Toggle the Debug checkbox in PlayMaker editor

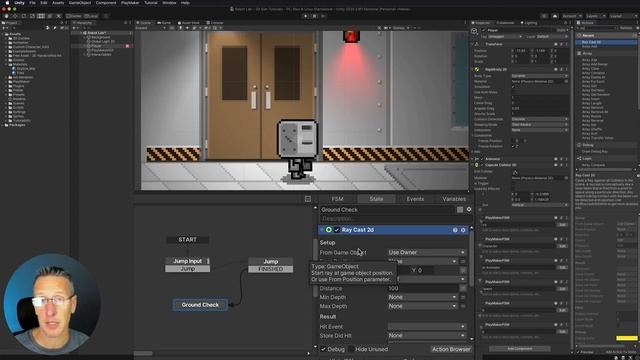tap(323, 349)
